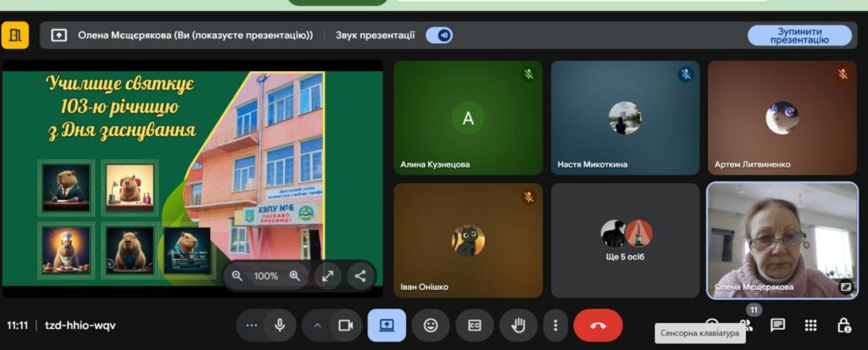868x350 pixels.
Task: Open more options vertical dots menu
Action: pos(555,325)
